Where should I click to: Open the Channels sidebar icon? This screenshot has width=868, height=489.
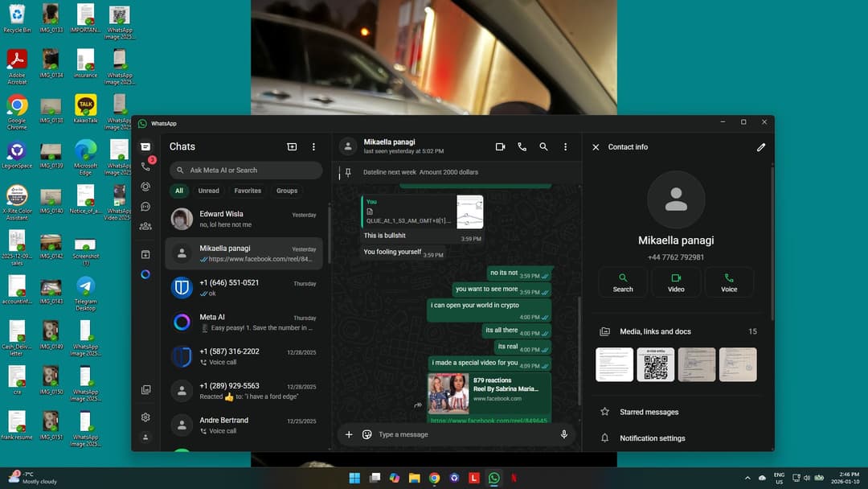pyautogui.click(x=145, y=207)
